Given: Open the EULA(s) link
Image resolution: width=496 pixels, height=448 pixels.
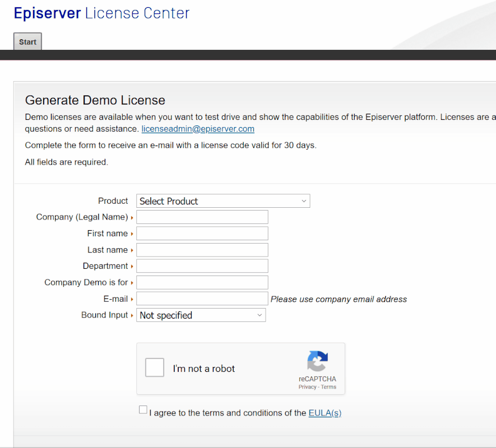Looking at the screenshot, I should coord(325,413).
